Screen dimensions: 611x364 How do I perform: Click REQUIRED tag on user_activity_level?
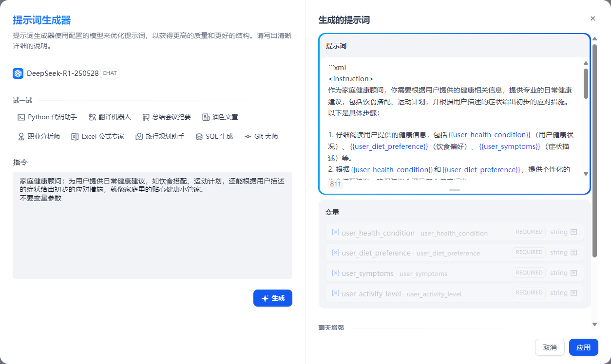tap(529, 293)
